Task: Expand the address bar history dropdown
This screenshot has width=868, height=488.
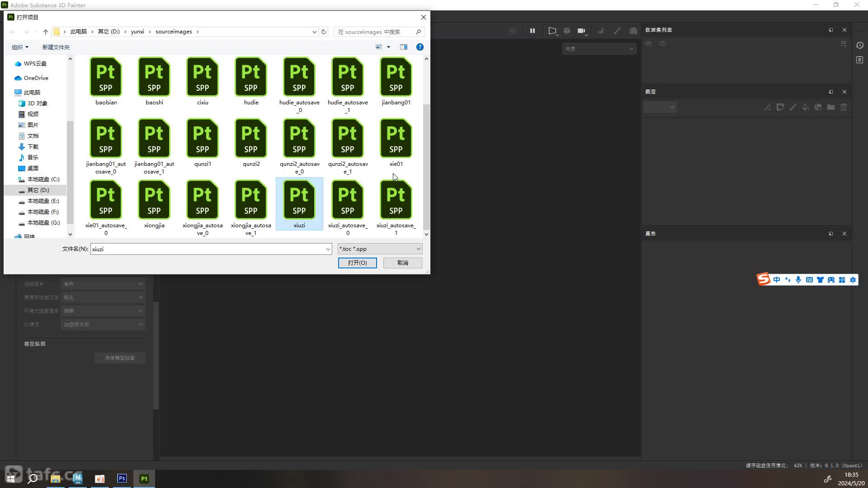Action: pos(314,32)
